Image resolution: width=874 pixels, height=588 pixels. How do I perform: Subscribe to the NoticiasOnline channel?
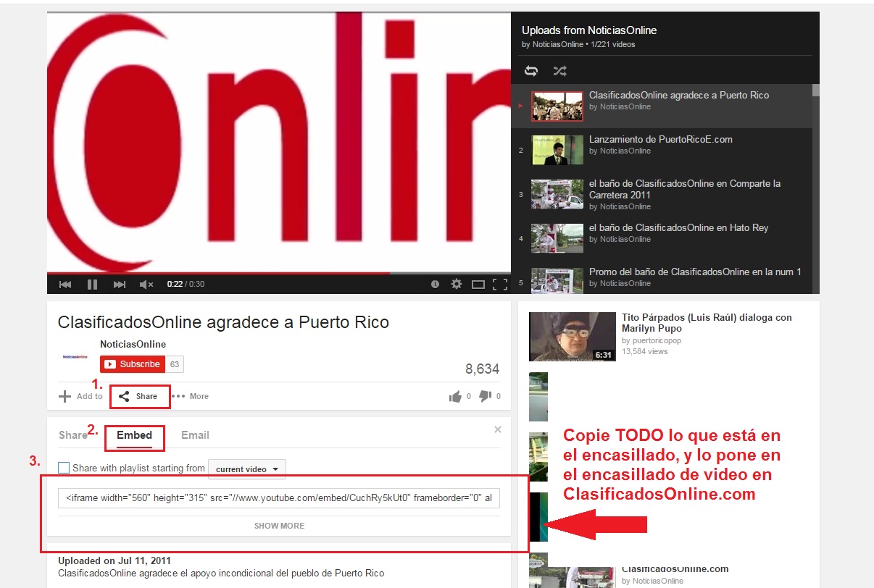pyautogui.click(x=133, y=364)
